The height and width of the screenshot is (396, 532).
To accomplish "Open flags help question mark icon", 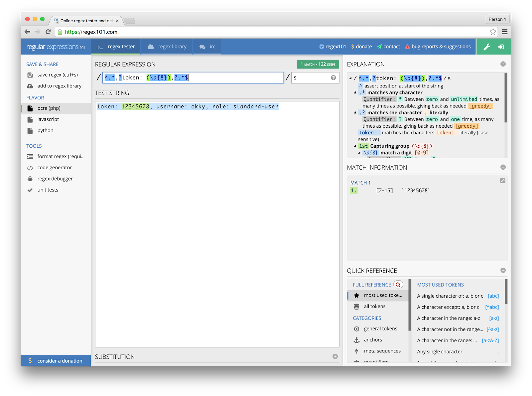I will tap(333, 78).
